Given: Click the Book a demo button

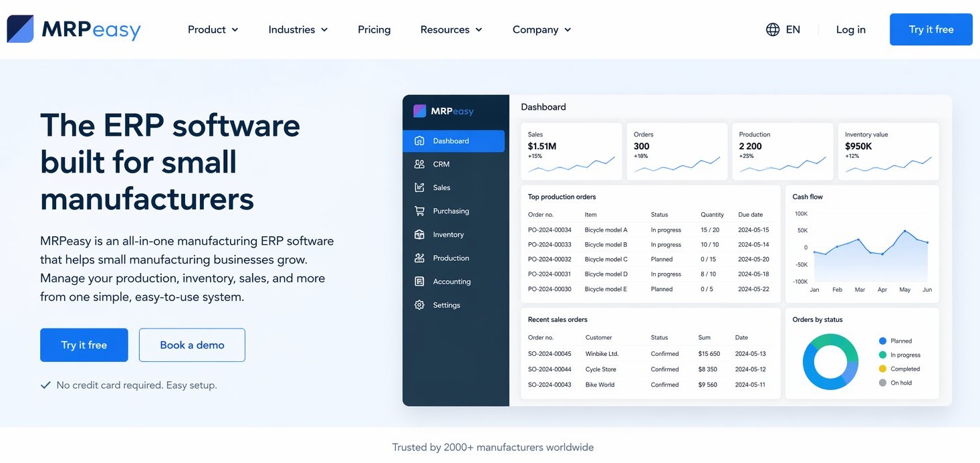Looking at the screenshot, I should 192,345.
